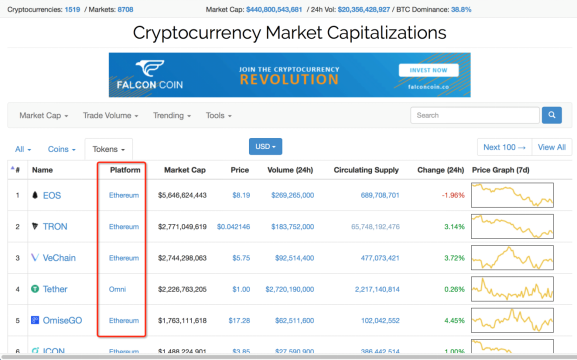The height and width of the screenshot is (360, 577).
Task: Open the EOS token link
Action: pos(52,195)
